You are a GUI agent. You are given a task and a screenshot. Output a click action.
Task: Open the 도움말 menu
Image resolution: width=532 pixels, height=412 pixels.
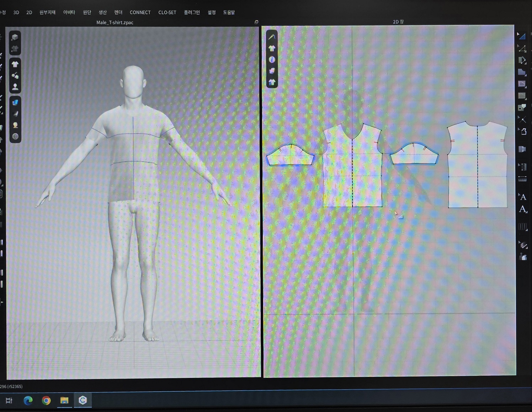(x=229, y=12)
